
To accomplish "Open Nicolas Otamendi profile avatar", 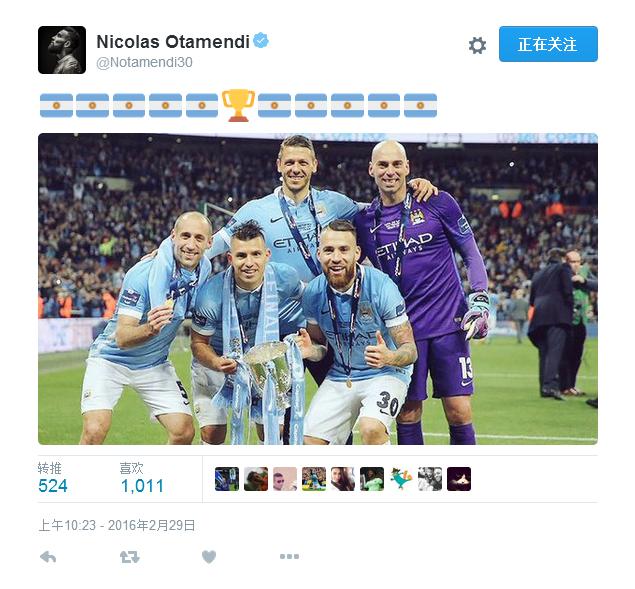I will pos(62,50).
